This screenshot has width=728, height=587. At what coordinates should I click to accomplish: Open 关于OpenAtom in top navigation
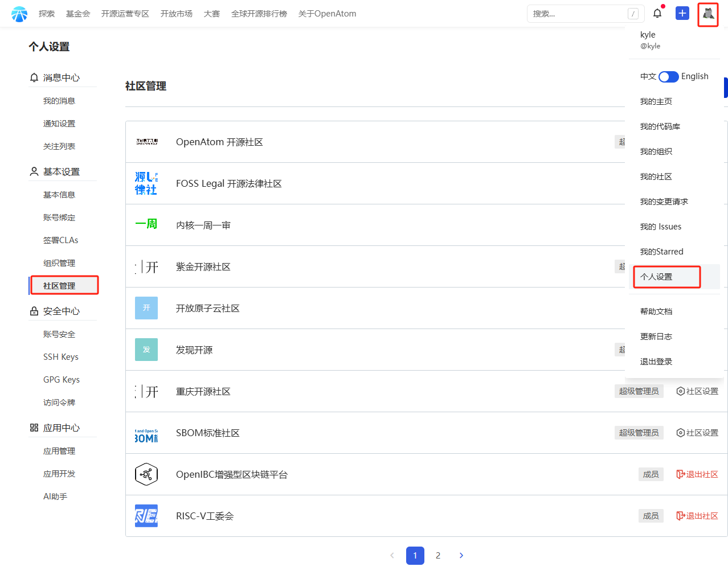pos(328,14)
